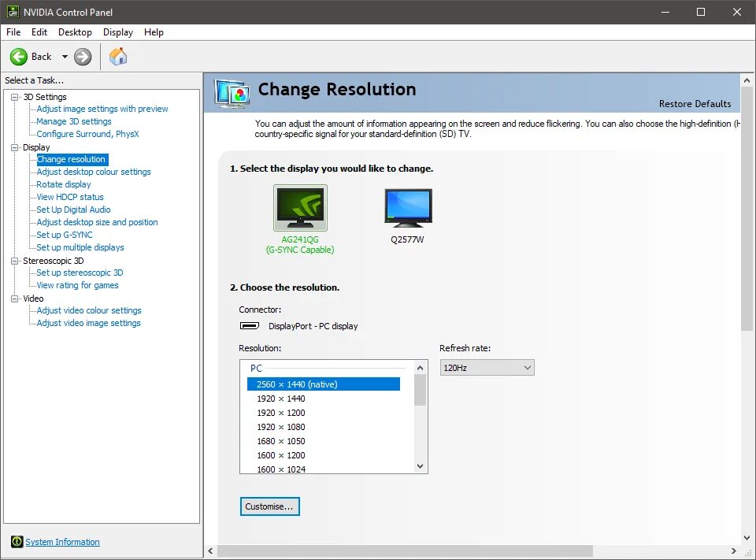
Task: Collapse the Video tree node
Action: pos(14,299)
